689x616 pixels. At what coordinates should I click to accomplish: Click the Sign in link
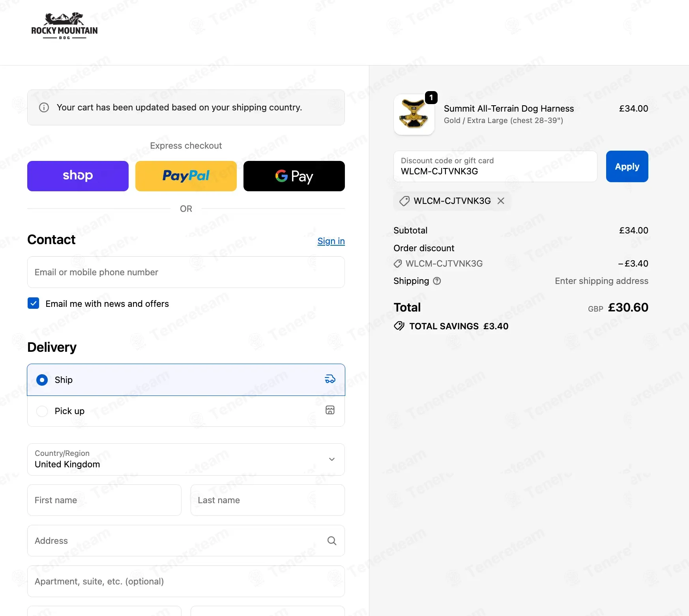pyautogui.click(x=331, y=241)
